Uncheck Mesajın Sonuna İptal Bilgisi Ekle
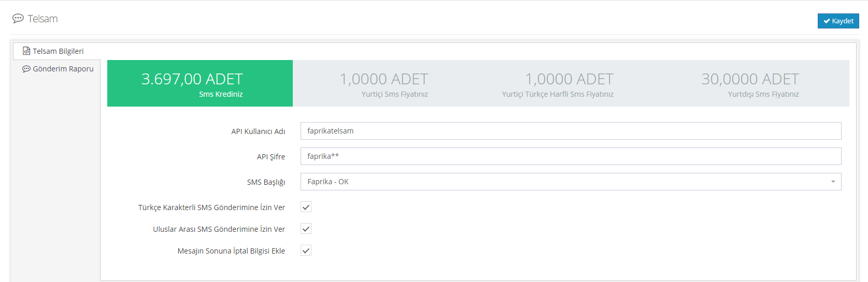Viewport: 868px width, 282px height. click(x=306, y=251)
